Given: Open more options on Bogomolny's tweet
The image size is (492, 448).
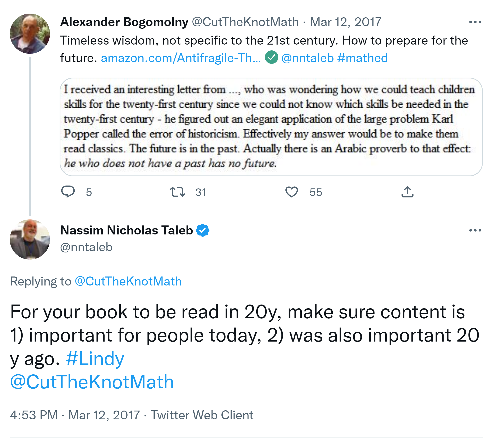Looking at the screenshot, I should pos(475,22).
